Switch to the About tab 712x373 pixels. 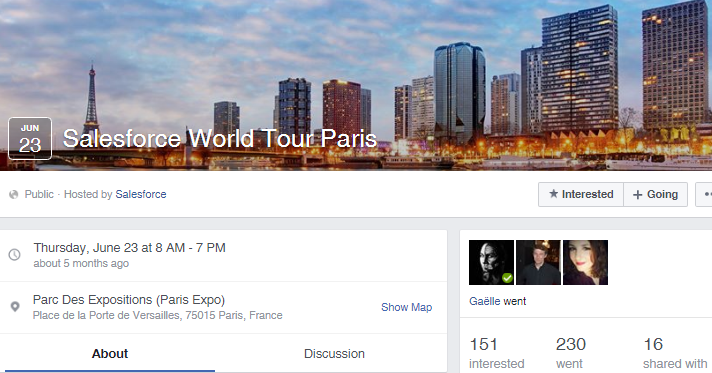(x=110, y=353)
